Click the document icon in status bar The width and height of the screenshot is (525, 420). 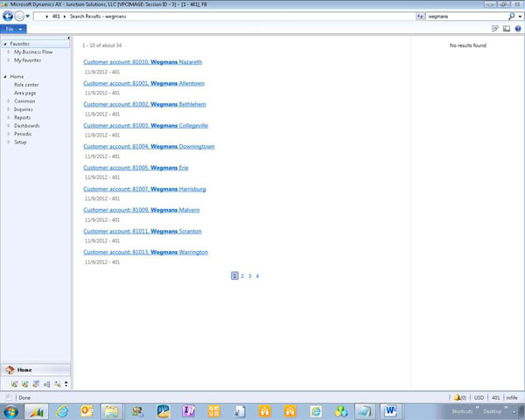pyautogui.click(x=9, y=397)
